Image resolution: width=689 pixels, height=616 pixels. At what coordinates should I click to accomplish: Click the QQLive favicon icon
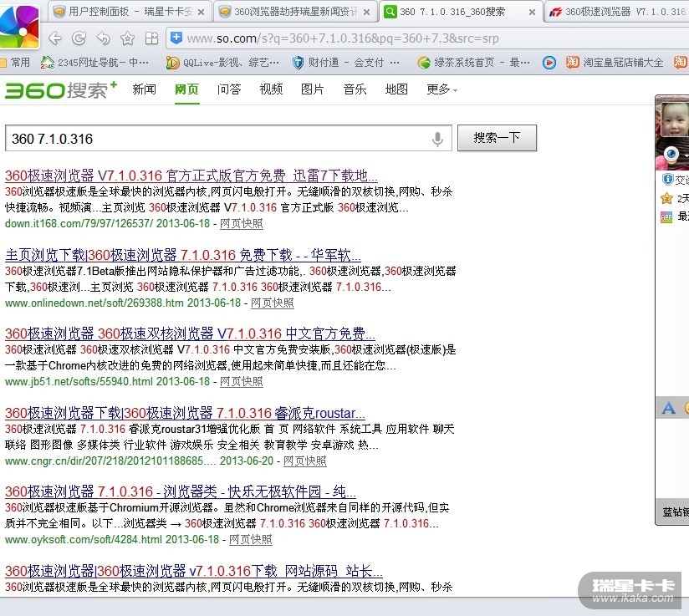coord(172,63)
